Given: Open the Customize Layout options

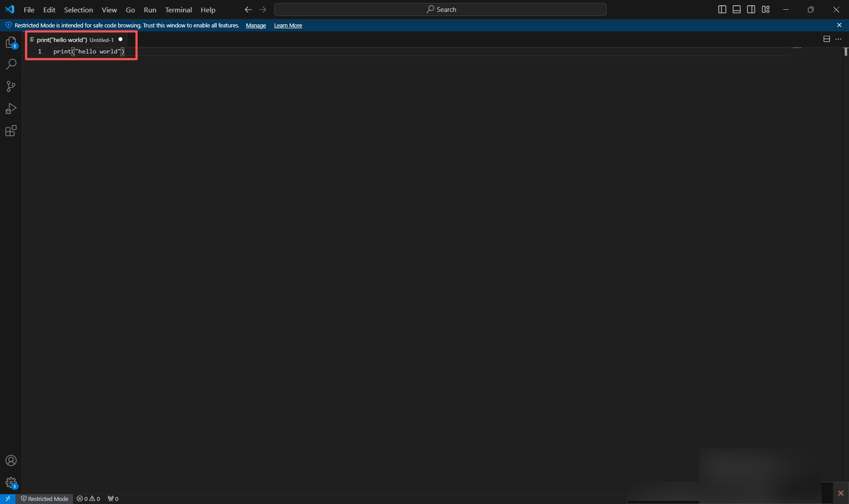Looking at the screenshot, I should click(766, 10).
